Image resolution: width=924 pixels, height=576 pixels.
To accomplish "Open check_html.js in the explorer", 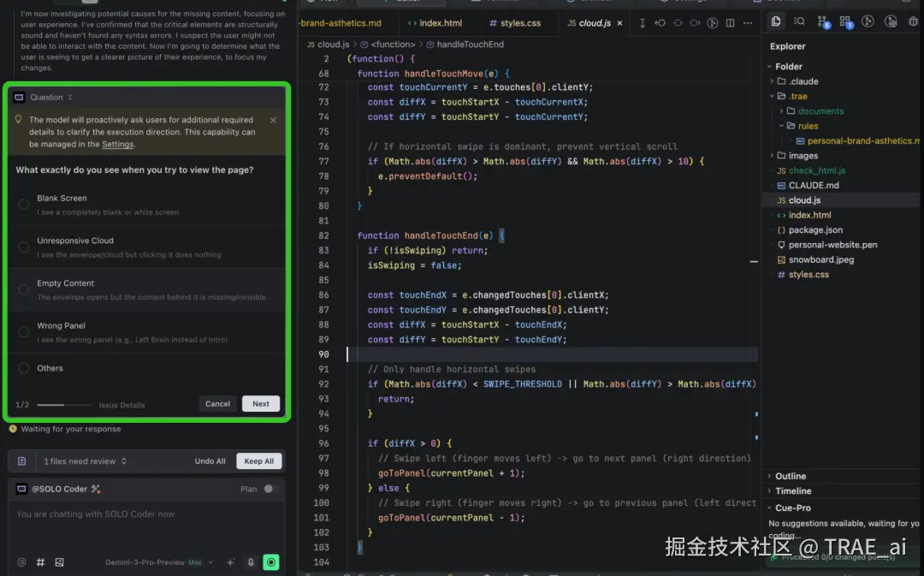I will point(817,170).
